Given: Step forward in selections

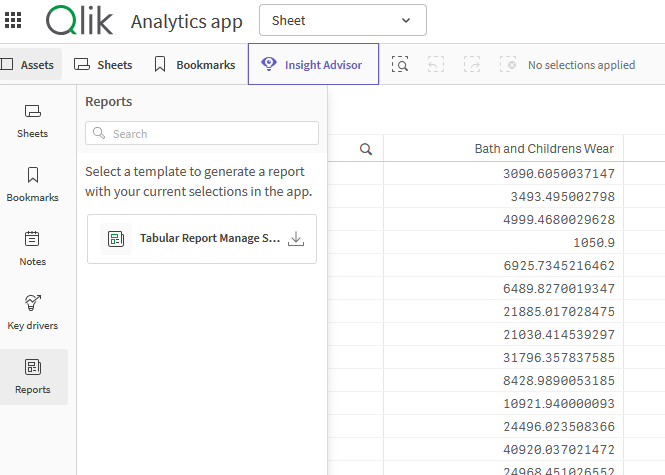Looking at the screenshot, I should [472, 65].
